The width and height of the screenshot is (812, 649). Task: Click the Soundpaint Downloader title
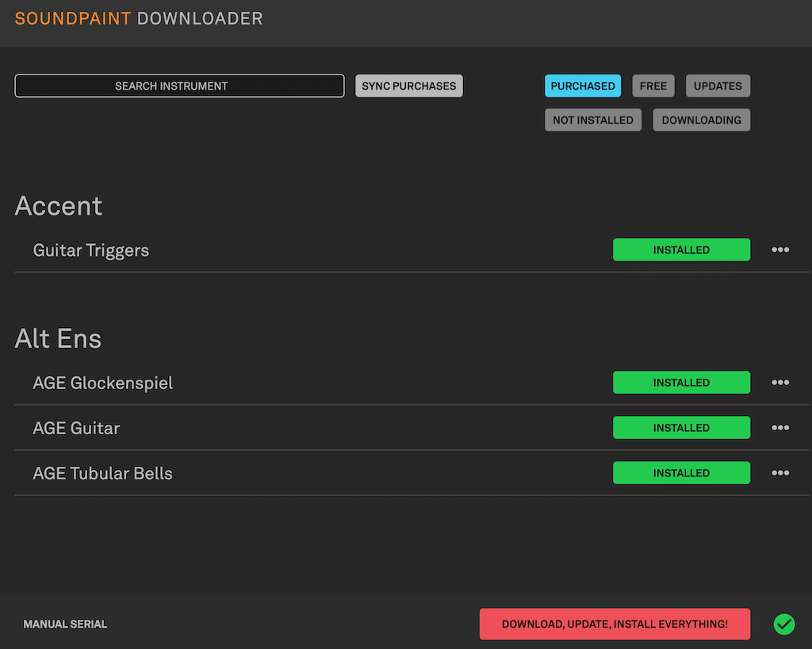139,19
